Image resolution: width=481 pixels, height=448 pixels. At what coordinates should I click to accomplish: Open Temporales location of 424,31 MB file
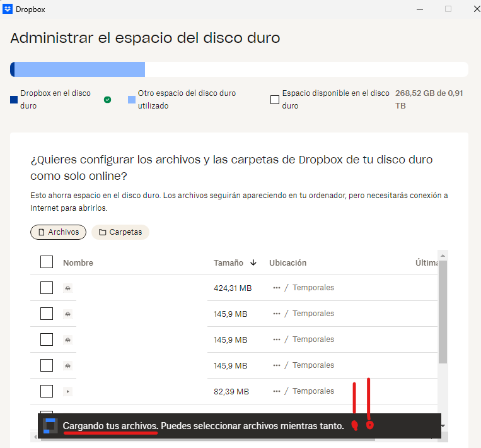(313, 288)
